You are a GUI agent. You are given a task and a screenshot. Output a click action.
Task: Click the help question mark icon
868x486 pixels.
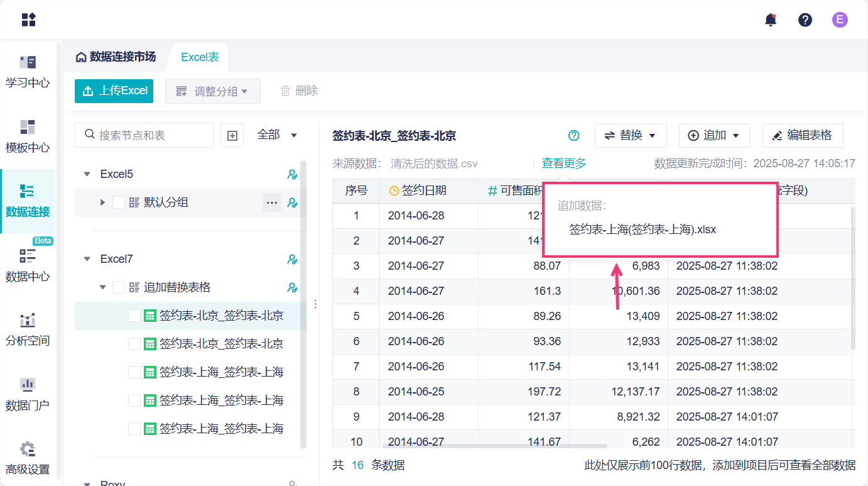click(805, 19)
